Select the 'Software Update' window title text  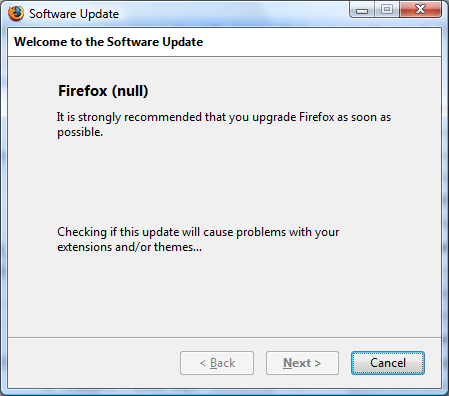click(74, 14)
